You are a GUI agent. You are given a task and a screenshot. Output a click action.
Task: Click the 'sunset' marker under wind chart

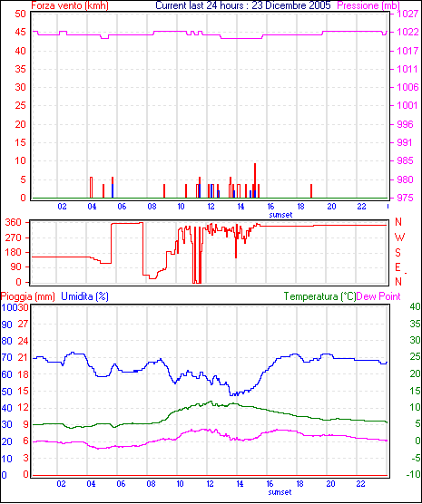[280, 215]
